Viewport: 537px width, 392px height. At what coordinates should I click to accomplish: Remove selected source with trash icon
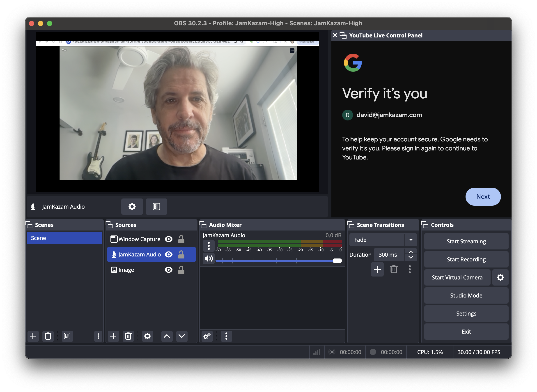pos(128,336)
